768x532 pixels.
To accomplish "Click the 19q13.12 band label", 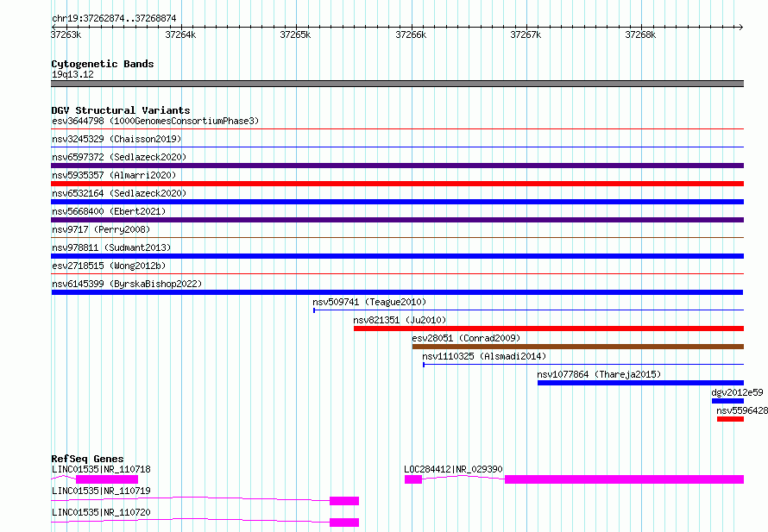I will point(72,74).
